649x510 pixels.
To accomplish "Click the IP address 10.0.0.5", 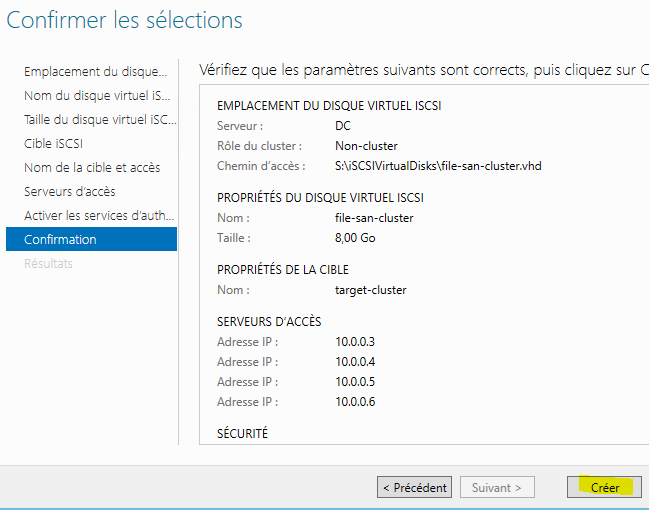I will pos(355,382).
